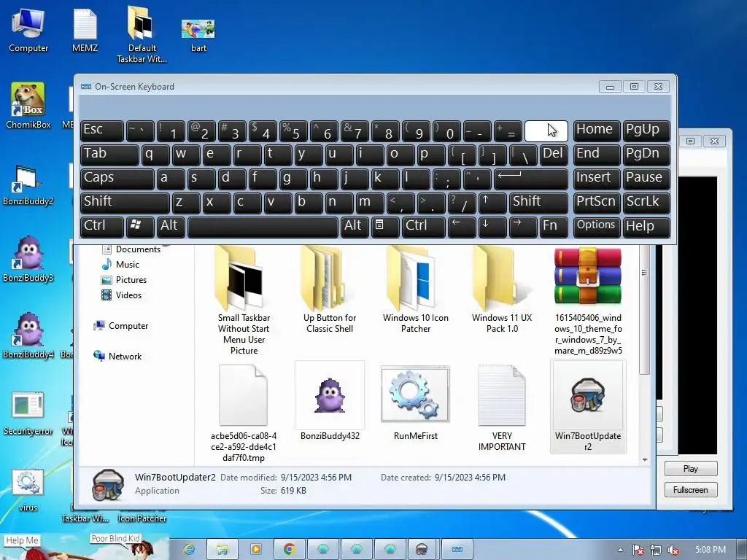Open Windows Explorer from the taskbar
747x560 pixels.
[x=222, y=550]
